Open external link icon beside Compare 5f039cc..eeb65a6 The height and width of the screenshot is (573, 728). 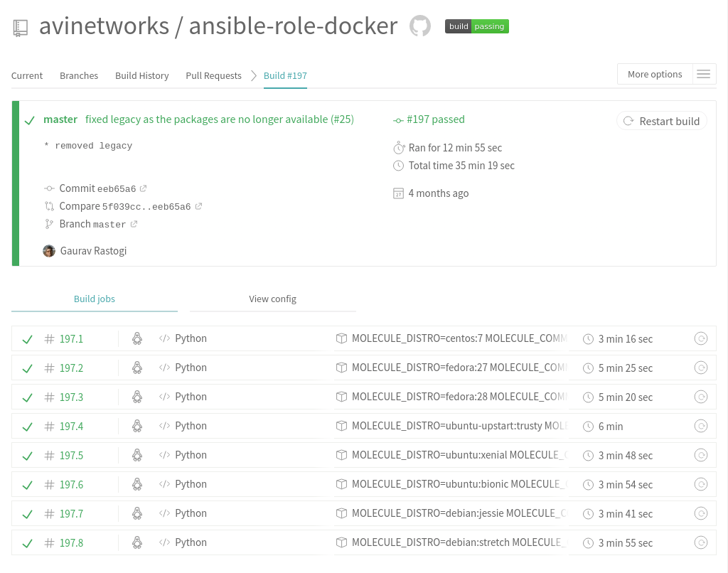point(198,206)
